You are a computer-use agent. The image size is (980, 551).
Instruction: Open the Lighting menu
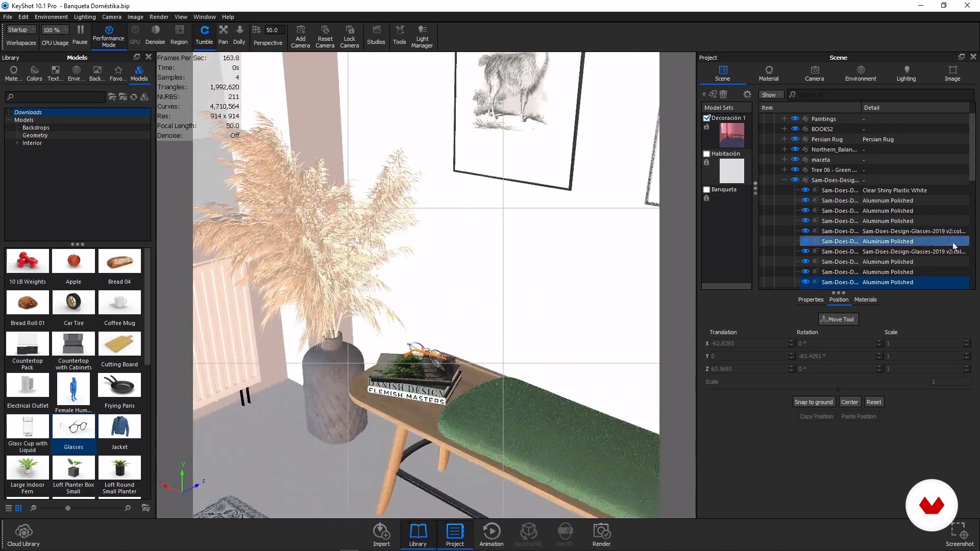pos(85,17)
